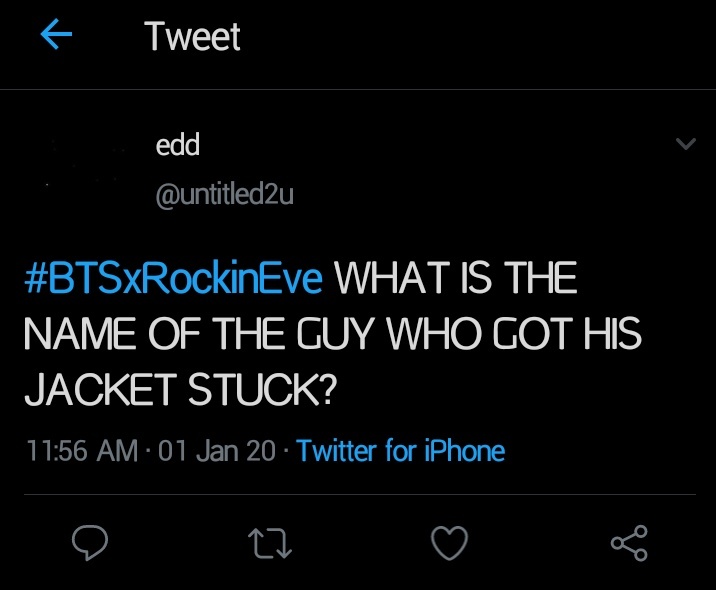
Task: Tap the Tweet header title
Action: 192,37
